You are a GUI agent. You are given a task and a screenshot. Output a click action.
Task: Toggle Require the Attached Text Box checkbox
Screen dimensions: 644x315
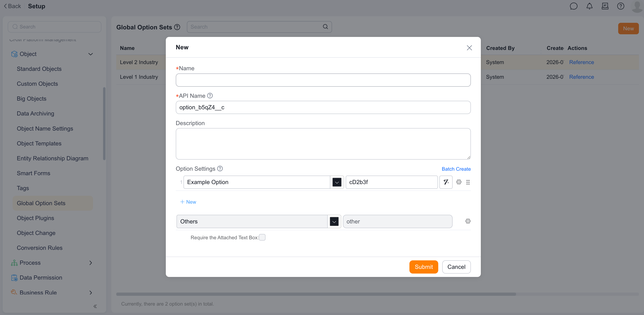click(x=262, y=238)
